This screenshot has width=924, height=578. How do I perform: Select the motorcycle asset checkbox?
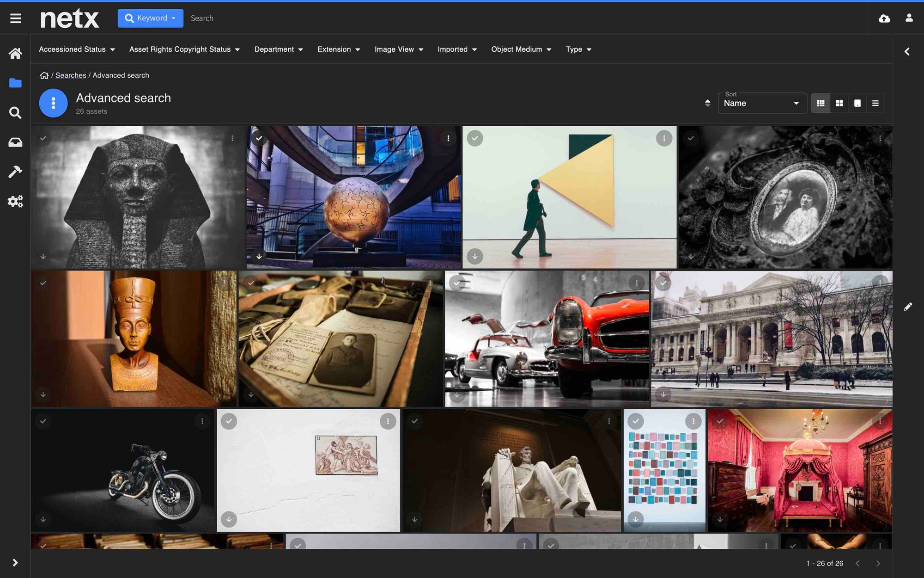(43, 421)
